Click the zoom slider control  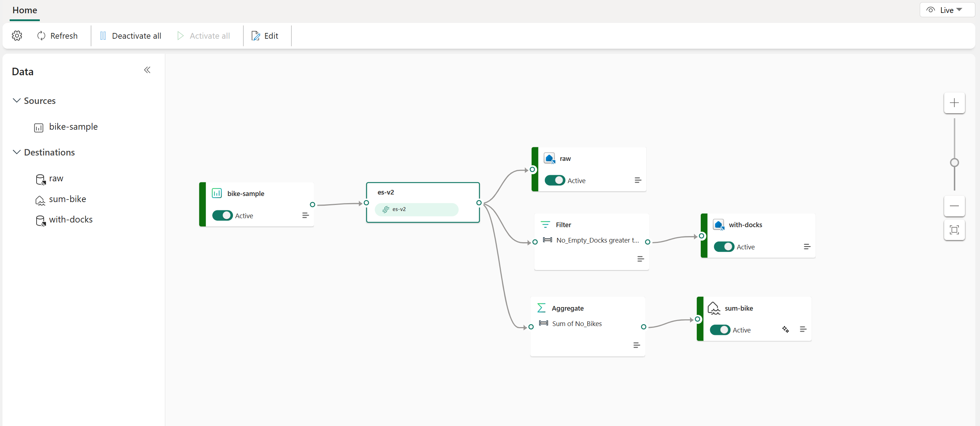[955, 162]
